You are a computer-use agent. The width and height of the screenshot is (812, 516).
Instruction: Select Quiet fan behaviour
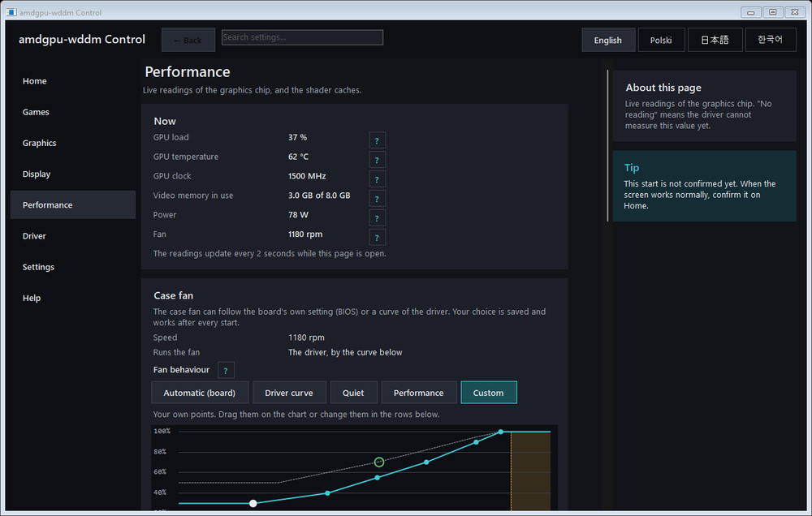(x=353, y=393)
